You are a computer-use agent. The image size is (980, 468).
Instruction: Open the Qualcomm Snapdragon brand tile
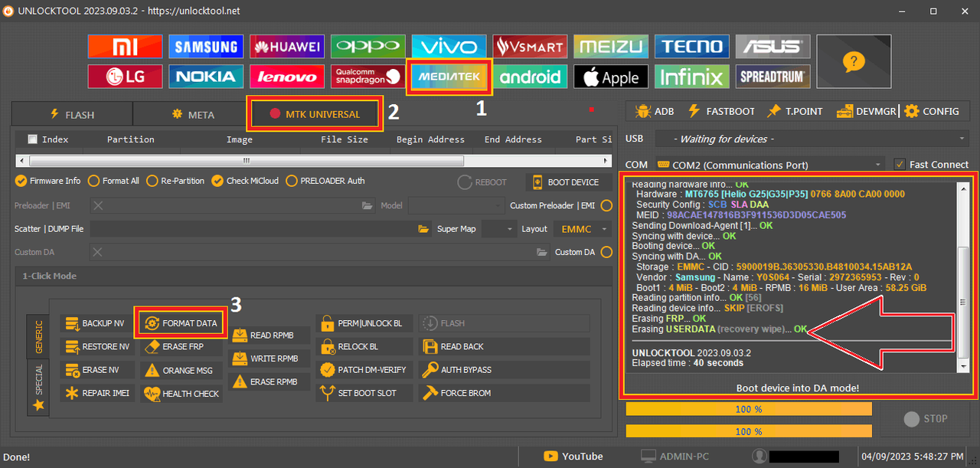[368, 77]
